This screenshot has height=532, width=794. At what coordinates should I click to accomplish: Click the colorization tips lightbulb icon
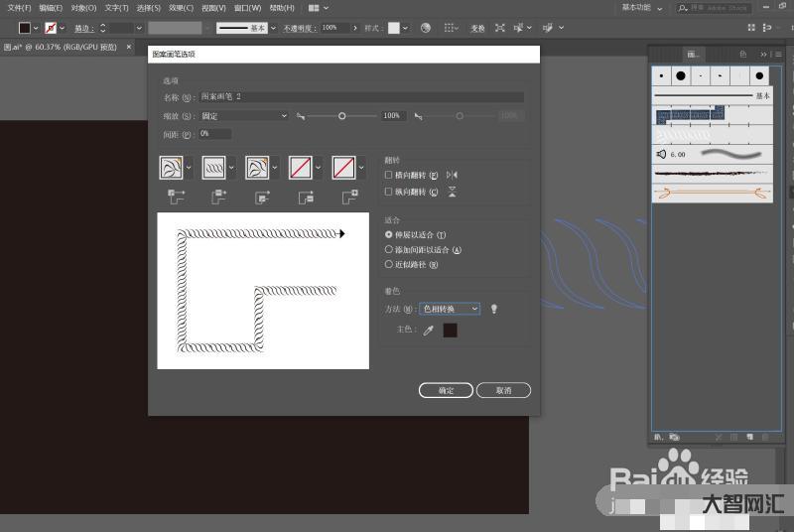pyautogui.click(x=494, y=309)
